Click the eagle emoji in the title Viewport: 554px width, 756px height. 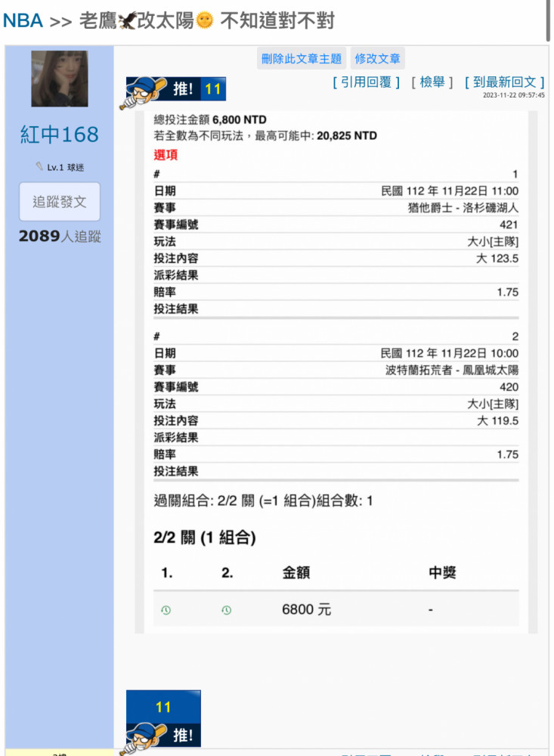127,20
